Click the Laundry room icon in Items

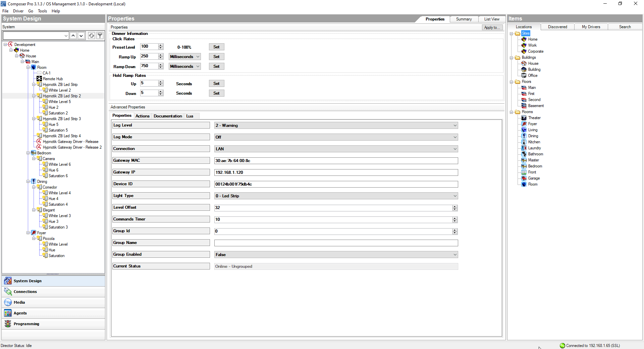524,148
